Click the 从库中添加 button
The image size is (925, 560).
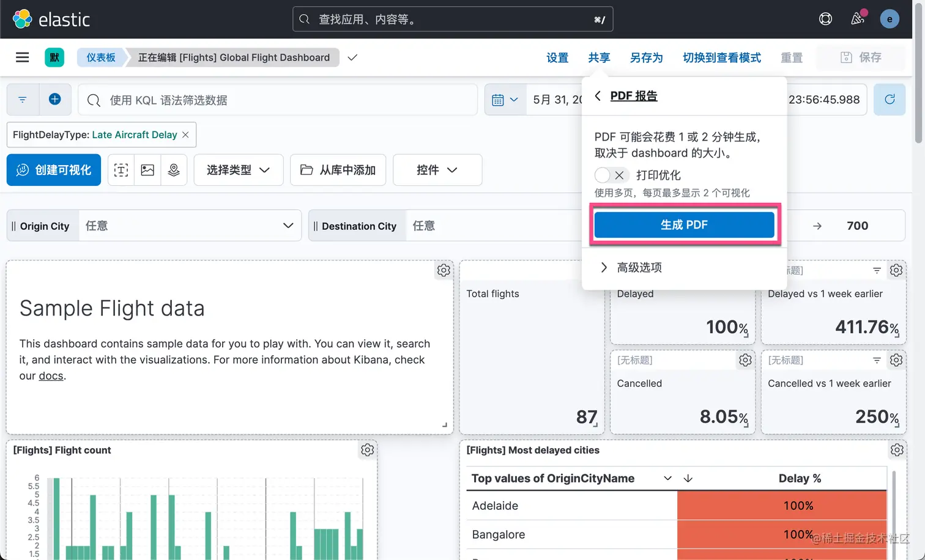tap(338, 170)
